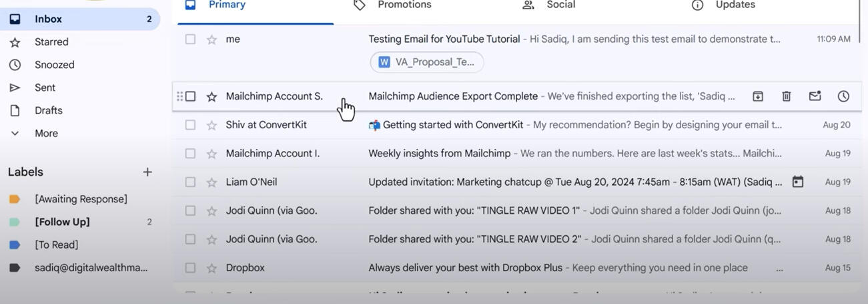Viewport: 868px width, 304px height.
Task: Open the Updates tab
Action: 735,5
